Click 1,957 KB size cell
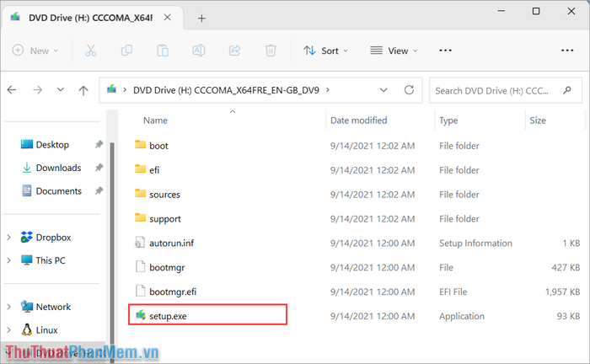The image size is (590, 364). tap(562, 292)
